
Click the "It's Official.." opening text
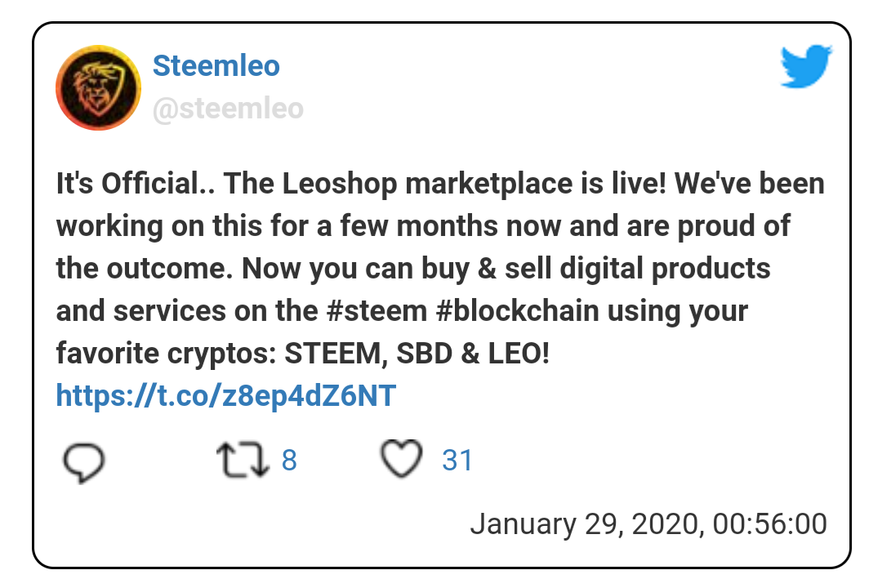[136, 184]
